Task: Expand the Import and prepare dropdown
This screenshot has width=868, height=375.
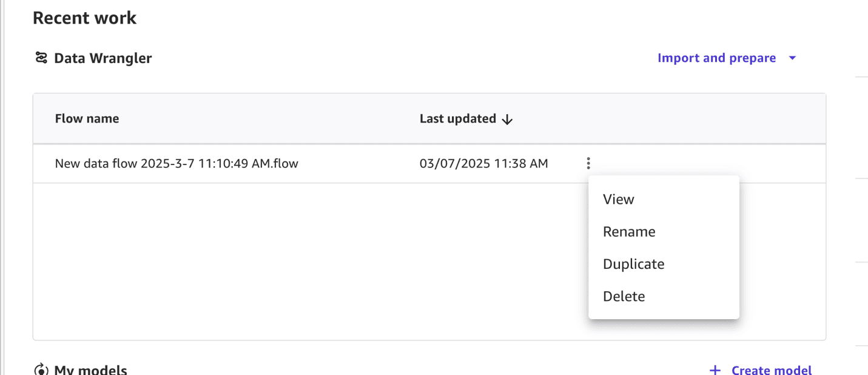Action: click(x=716, y=58)
